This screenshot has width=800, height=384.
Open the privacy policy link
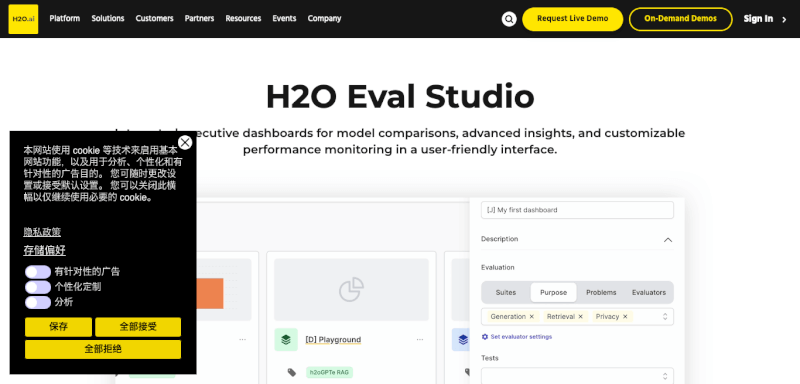click(42, 232)
